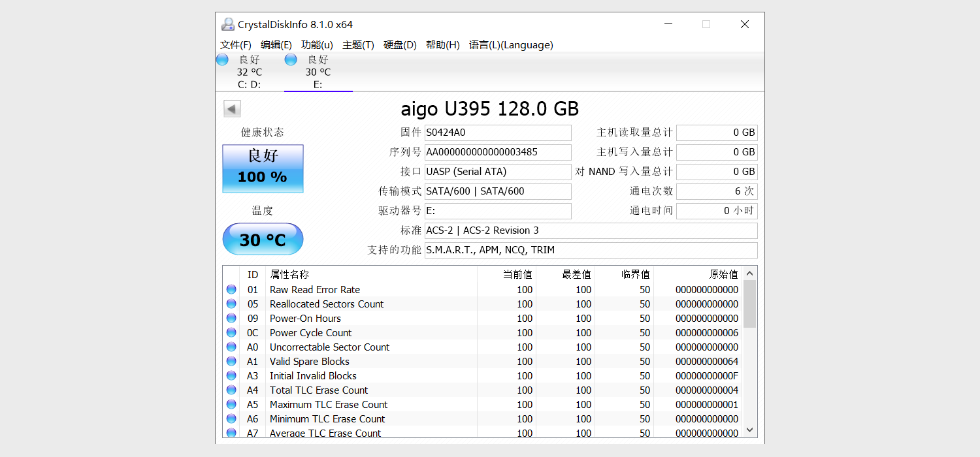Click status orb of Minimum TLC Erase Count row

pos(231,418)
